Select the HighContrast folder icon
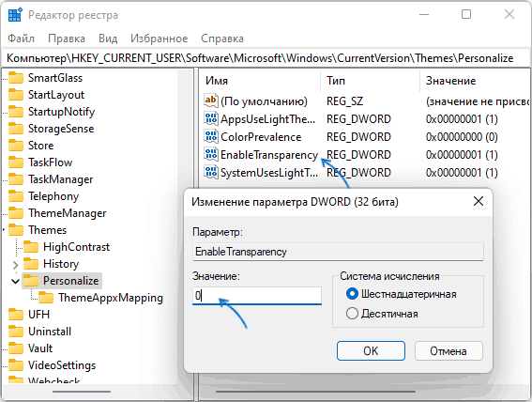The width and height of the screenshot is (532, 402). tap(31, 247)
